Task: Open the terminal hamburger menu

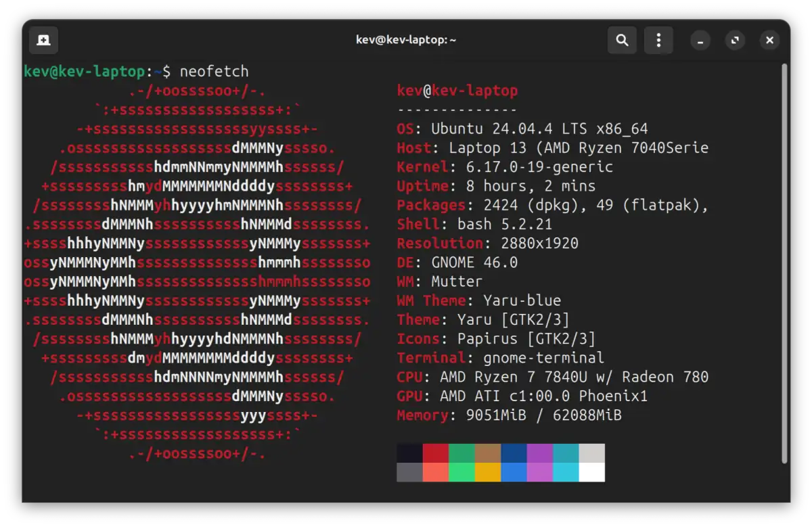Action: [658, 40]
